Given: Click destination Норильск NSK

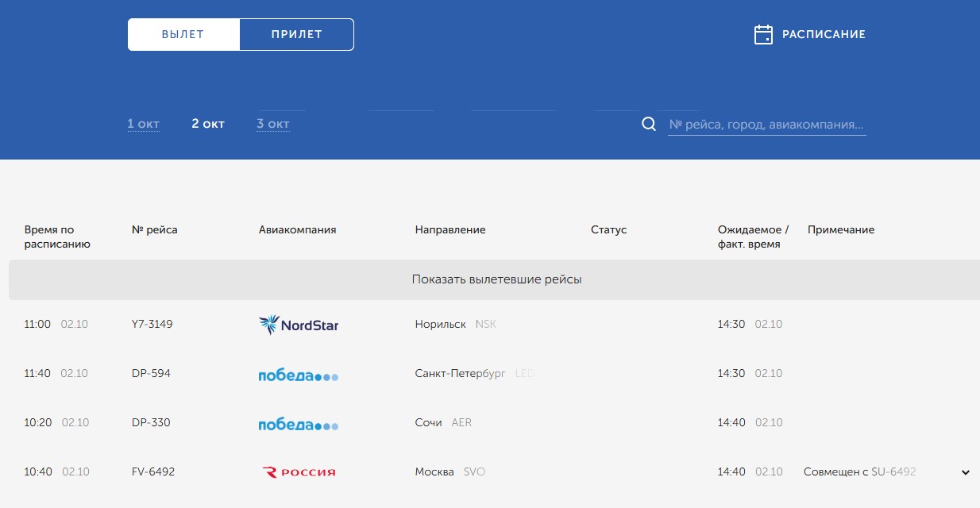Looking at the screenshot, I should coord(455,324).
